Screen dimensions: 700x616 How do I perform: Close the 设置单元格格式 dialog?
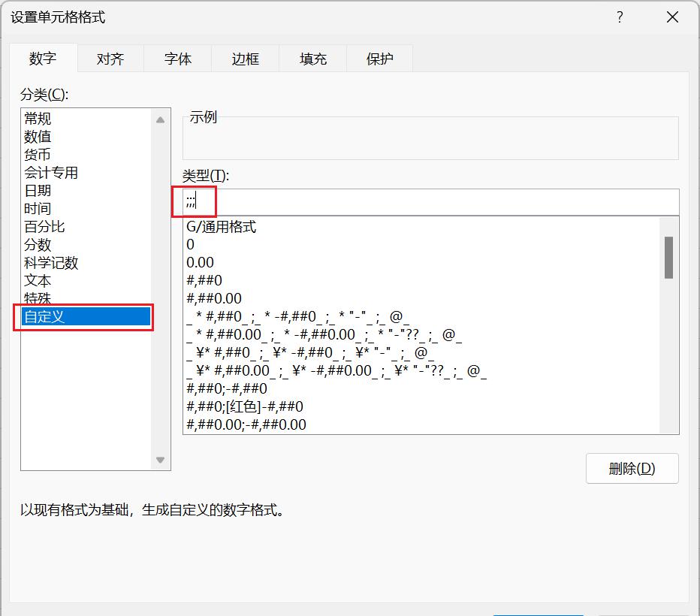point(672,17)
